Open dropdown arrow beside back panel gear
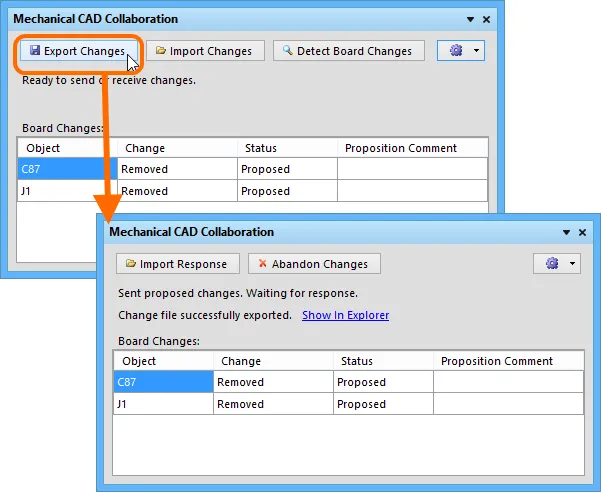Screen dimensions: 601x492 (476, 51)
